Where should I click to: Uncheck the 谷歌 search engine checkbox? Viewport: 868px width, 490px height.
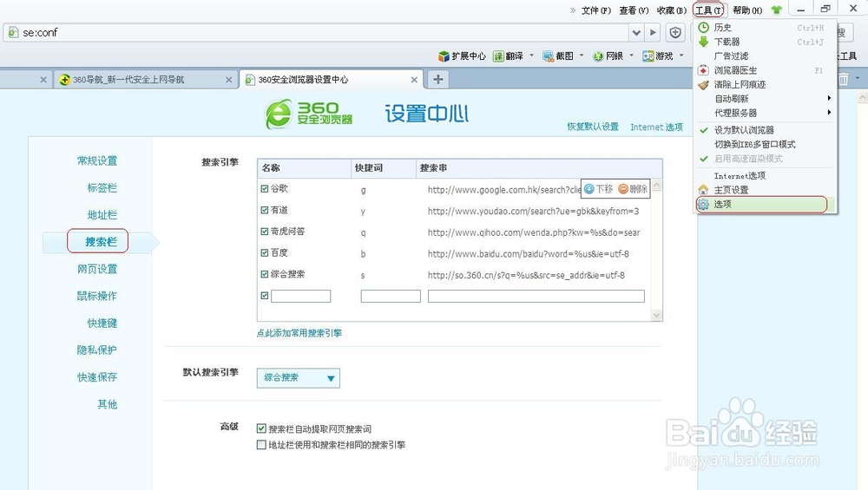pos(265,188)
